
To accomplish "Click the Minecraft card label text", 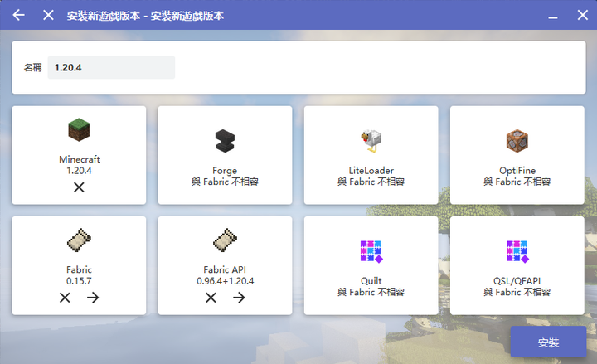I will tap(80, 158).
